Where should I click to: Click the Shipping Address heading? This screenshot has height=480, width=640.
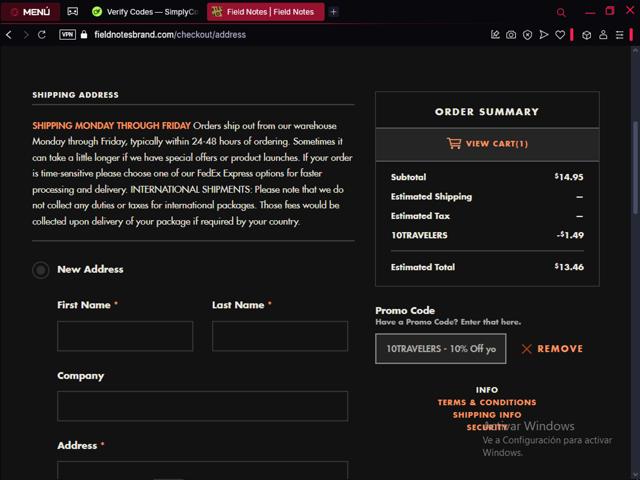[x=76, y=95]
